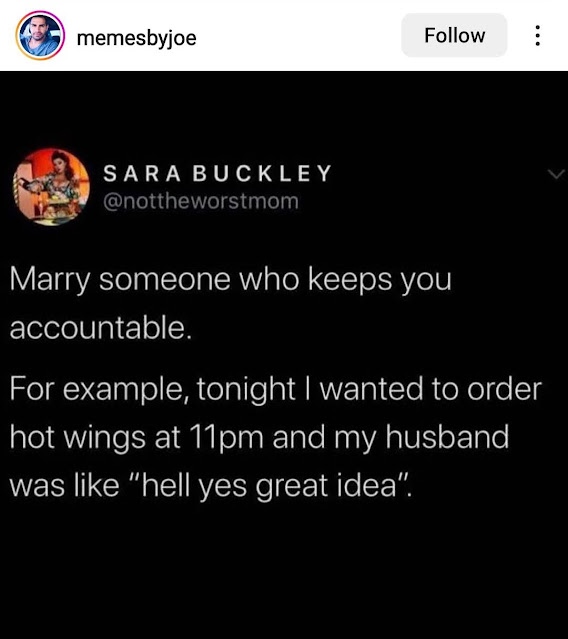
Task: Open memesbyjoe profile picture story
Action: pos(40,36)
